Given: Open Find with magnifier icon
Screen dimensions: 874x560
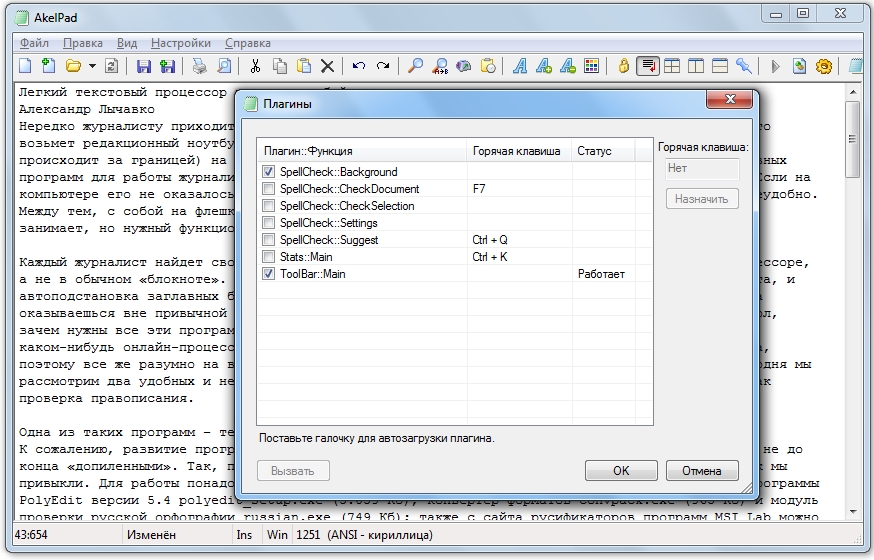Looking at the screenshot, I should 415,66.
